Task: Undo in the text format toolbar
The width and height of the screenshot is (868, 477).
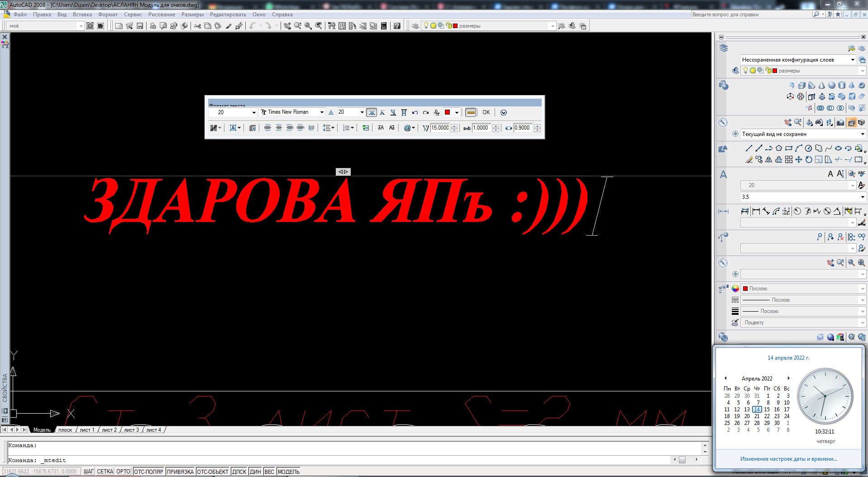Action: 415,112
